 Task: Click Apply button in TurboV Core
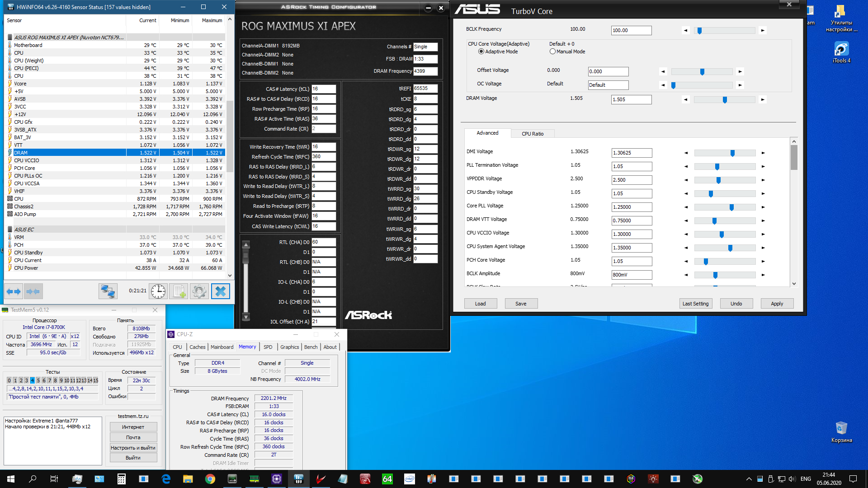click(x=777, y=304)
